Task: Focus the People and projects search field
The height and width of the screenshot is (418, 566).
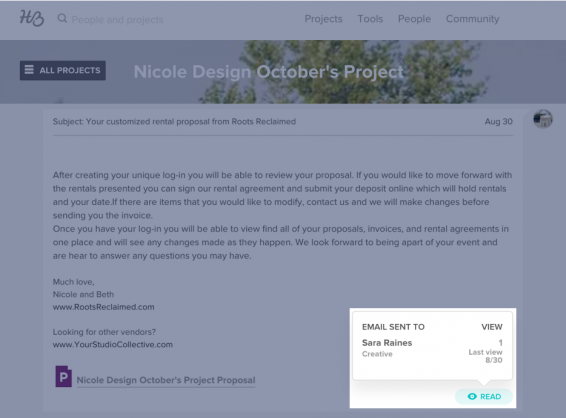Action: (117, 19)
